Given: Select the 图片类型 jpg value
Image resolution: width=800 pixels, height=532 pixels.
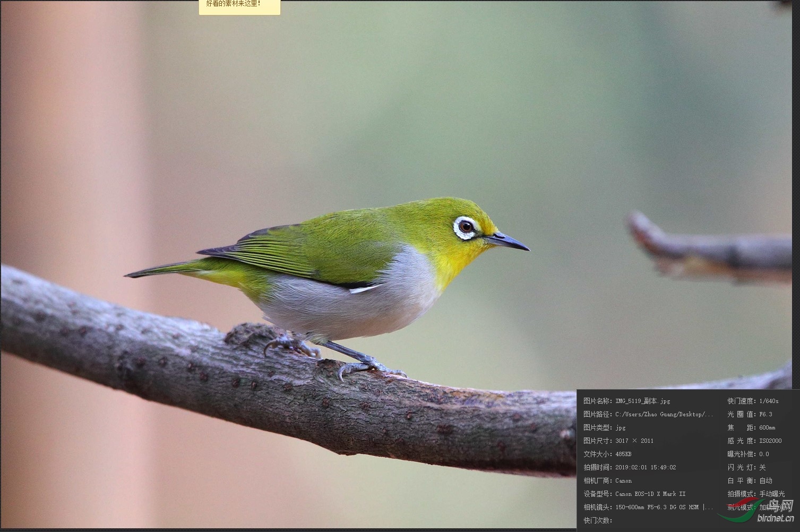Looking at the screenshot, I should [x=621, y=427].
